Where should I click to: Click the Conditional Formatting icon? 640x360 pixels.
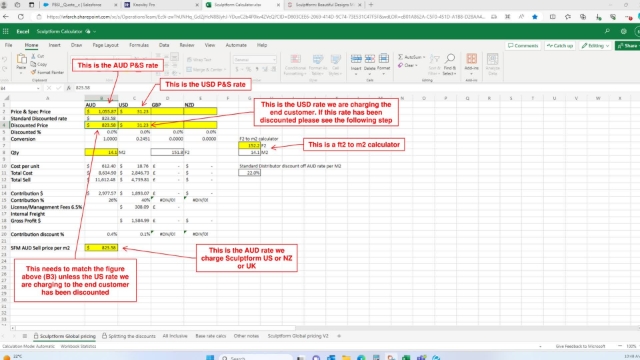pyautogui.click(x=296, y=59)
